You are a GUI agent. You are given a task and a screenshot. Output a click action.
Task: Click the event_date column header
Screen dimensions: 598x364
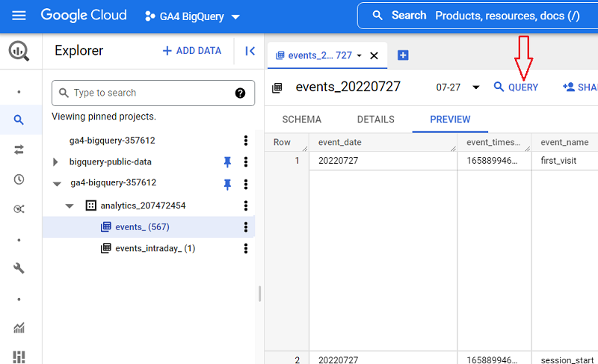pos(383,143)
